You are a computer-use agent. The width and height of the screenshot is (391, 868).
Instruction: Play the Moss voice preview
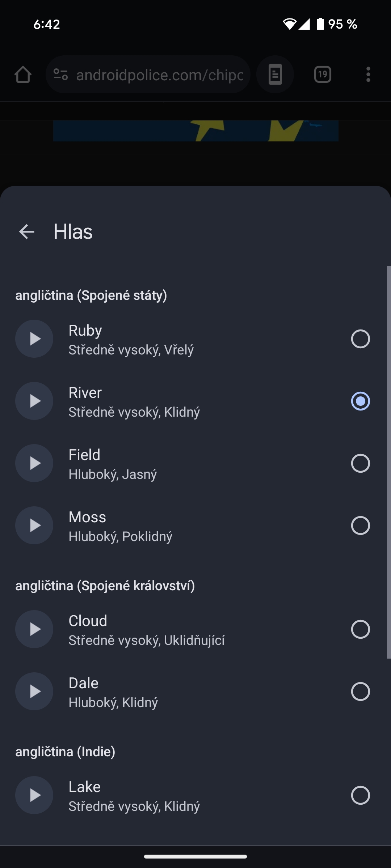click(x=34, y=526)
